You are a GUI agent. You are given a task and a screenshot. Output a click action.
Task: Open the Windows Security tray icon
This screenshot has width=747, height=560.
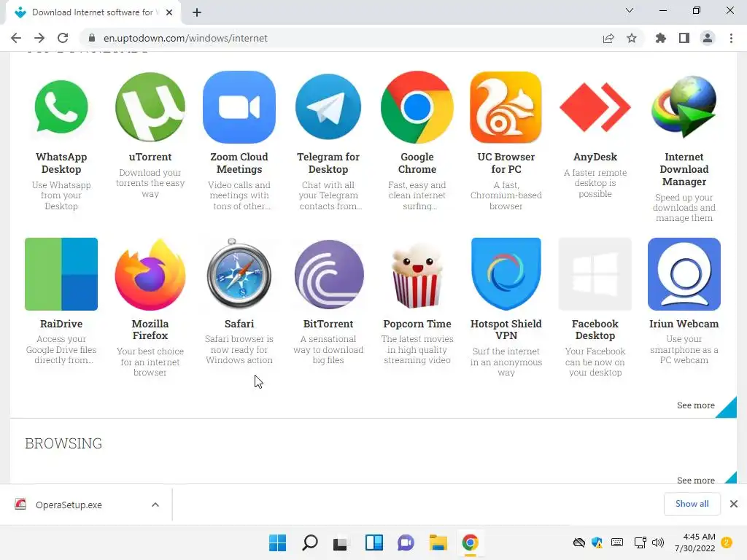click(597, 542)
